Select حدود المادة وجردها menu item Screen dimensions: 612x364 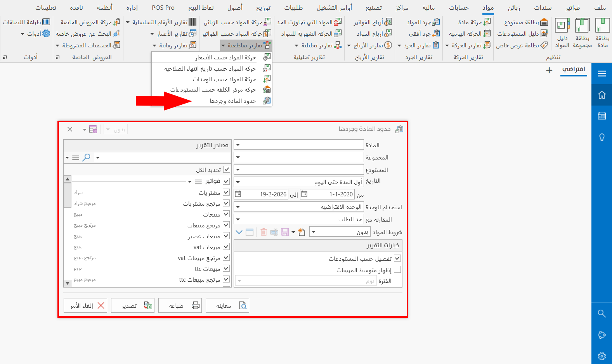[x=212, y=101]
